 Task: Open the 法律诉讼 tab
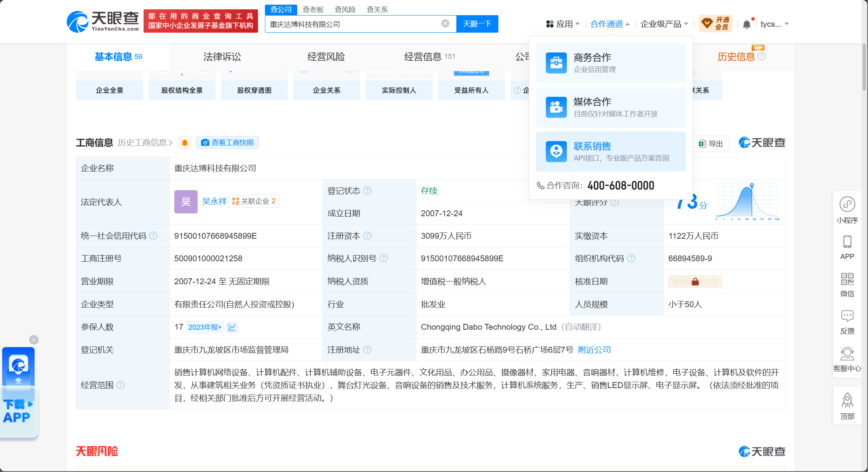click(x=222, y=57)
